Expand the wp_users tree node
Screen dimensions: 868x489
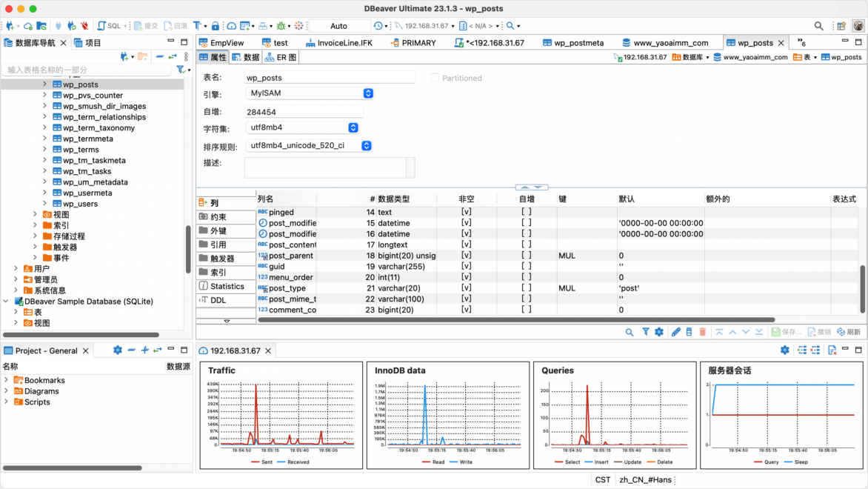pos(45,203)
